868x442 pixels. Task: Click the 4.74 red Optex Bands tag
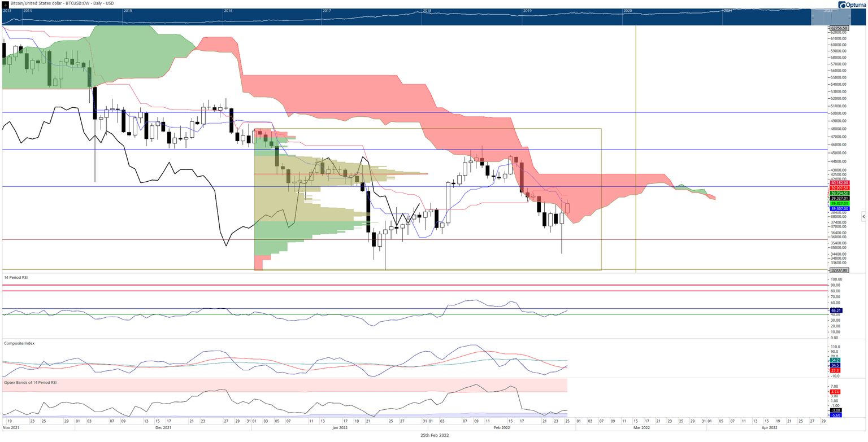(836, 391)
